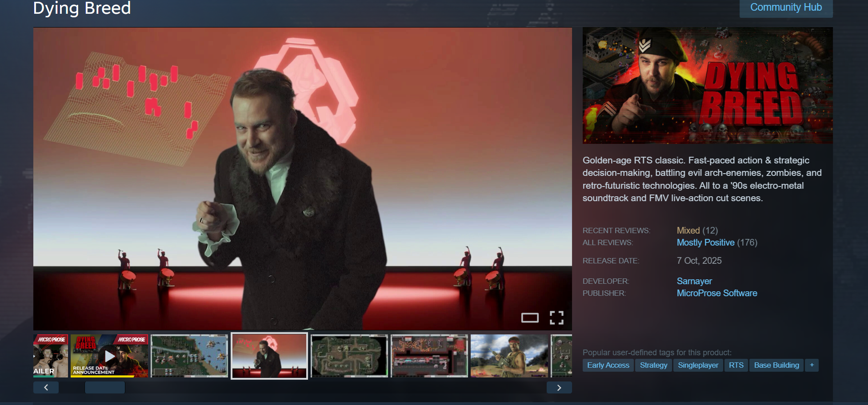Open the Mostly Positive all reviews link
The image size is (868, 405).
click(705, 242)
